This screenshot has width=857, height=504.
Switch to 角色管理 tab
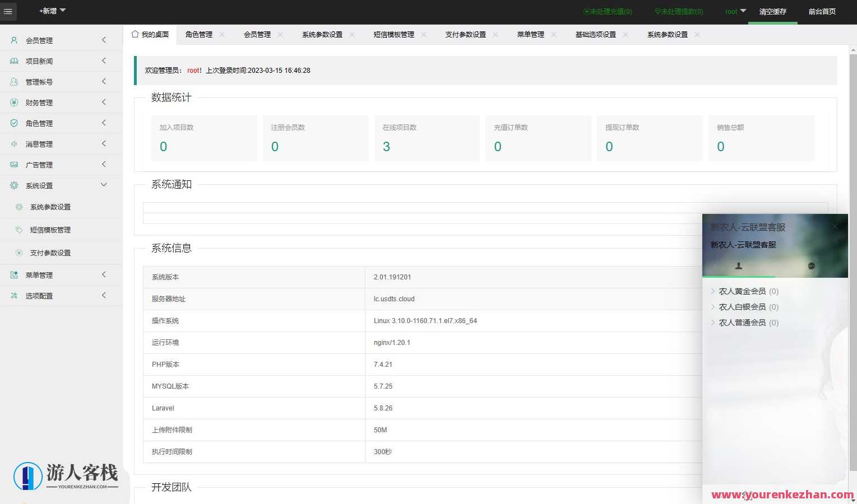click(x=199, y=35)
